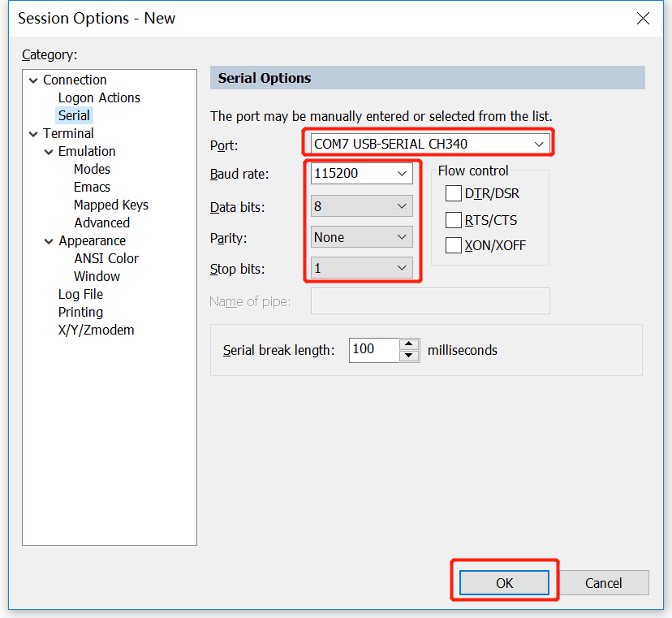Select Logon Actions in category tree
The image size is (672, 618).
click(99, 97)
